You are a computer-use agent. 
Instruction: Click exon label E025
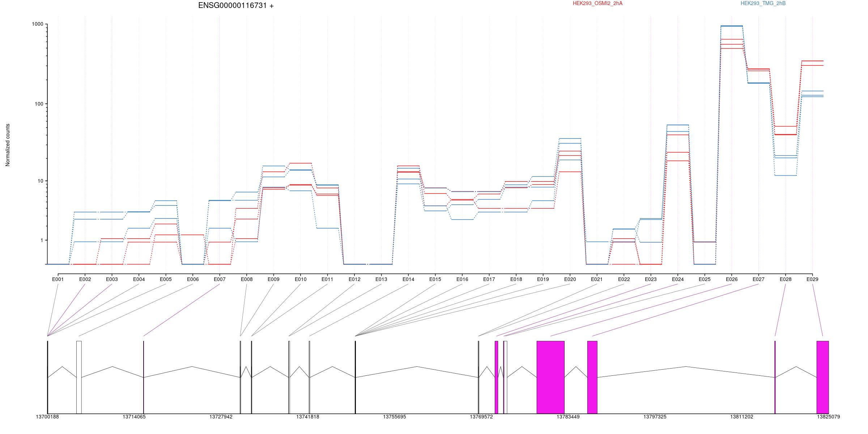click(705, 279)
